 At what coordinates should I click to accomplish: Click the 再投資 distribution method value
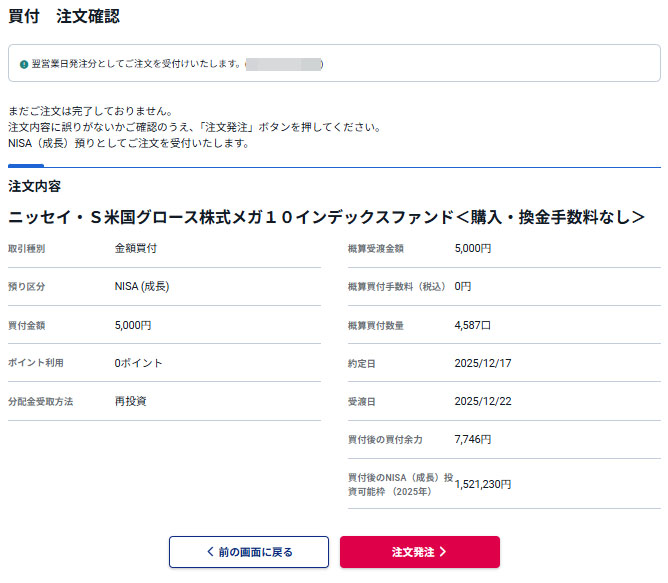(x=131, y=401)
